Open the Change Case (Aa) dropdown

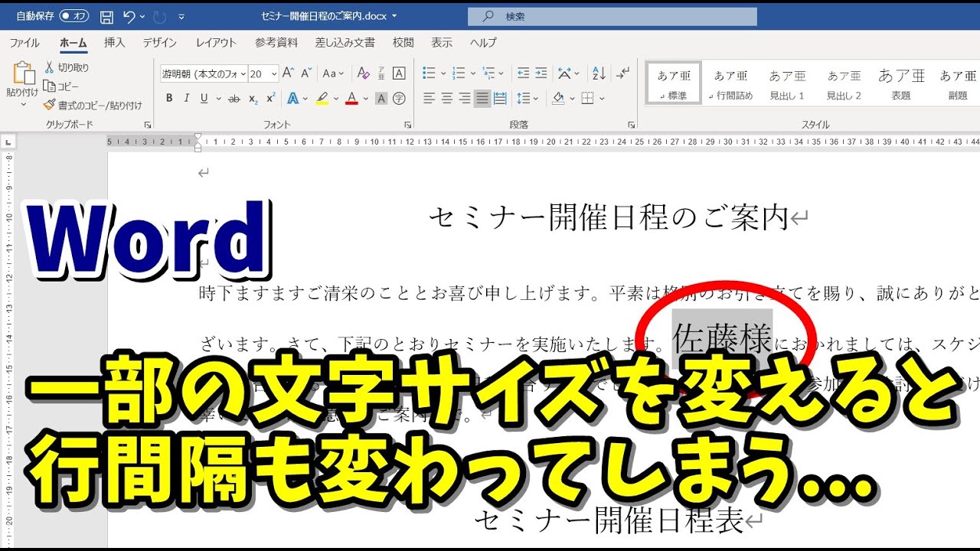(x=333, y=73)
